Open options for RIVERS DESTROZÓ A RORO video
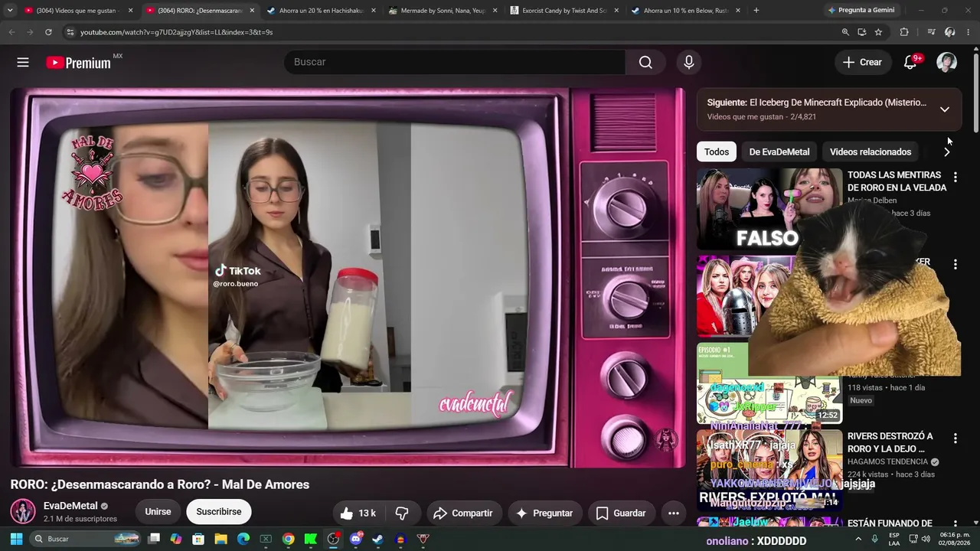Screen dimensions: 980x551 click(955, 439)
